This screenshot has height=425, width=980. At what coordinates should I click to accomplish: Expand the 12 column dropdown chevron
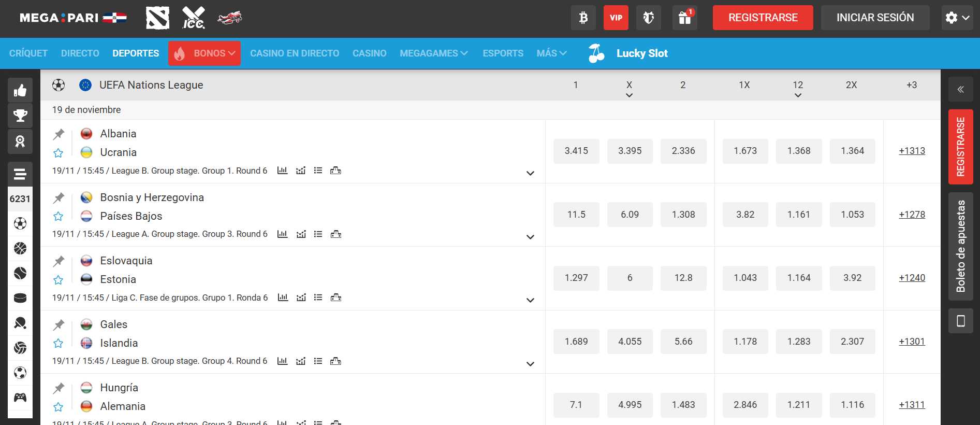coord(798,95)
